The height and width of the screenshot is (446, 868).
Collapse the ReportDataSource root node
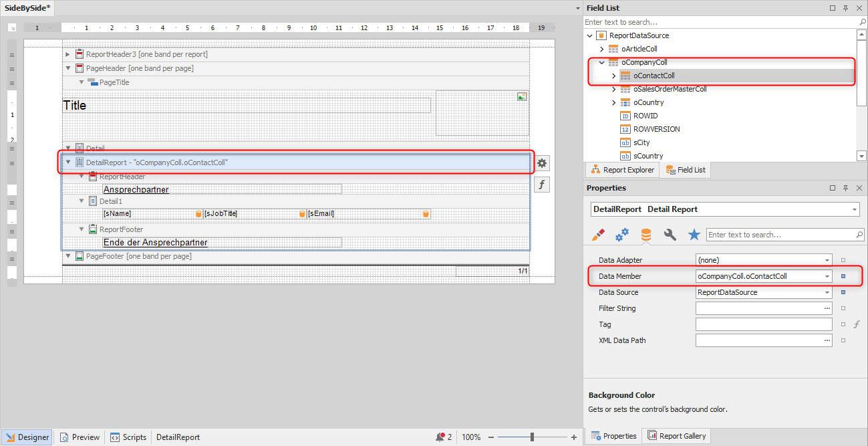tap(589, 35)
